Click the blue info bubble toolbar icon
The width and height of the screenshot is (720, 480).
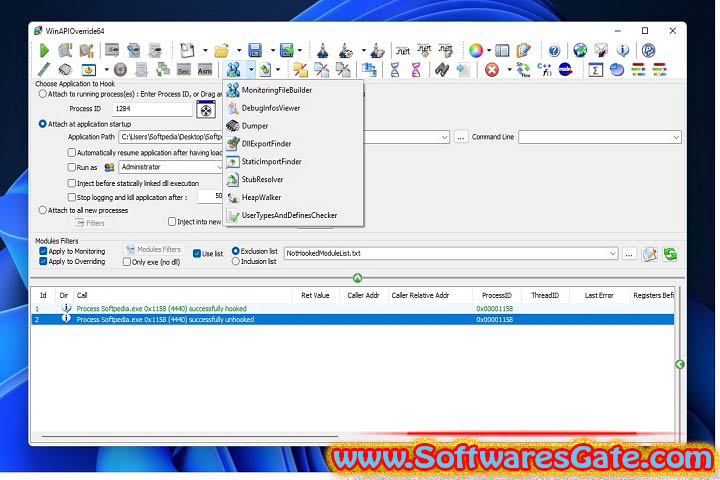pyautogui.click(x=623, y=51)
